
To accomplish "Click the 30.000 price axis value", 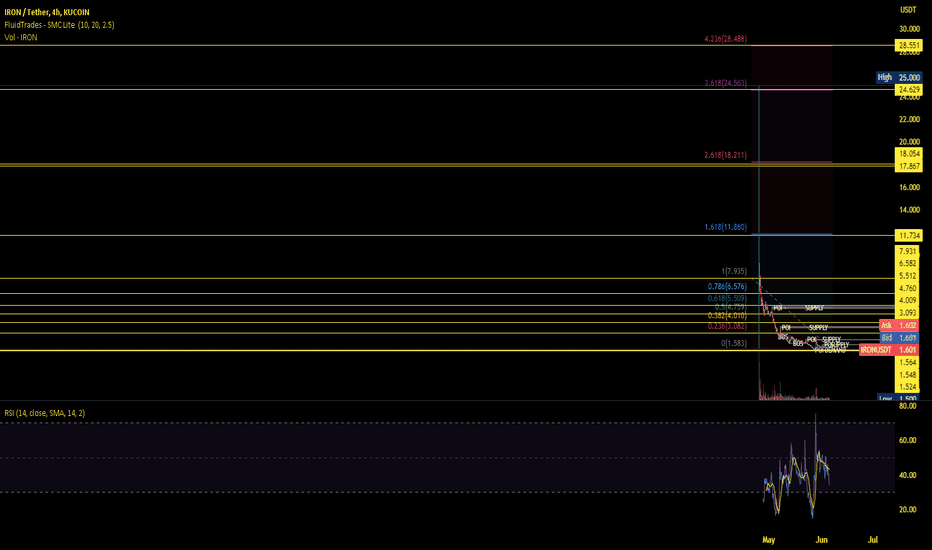I will 909,29.
